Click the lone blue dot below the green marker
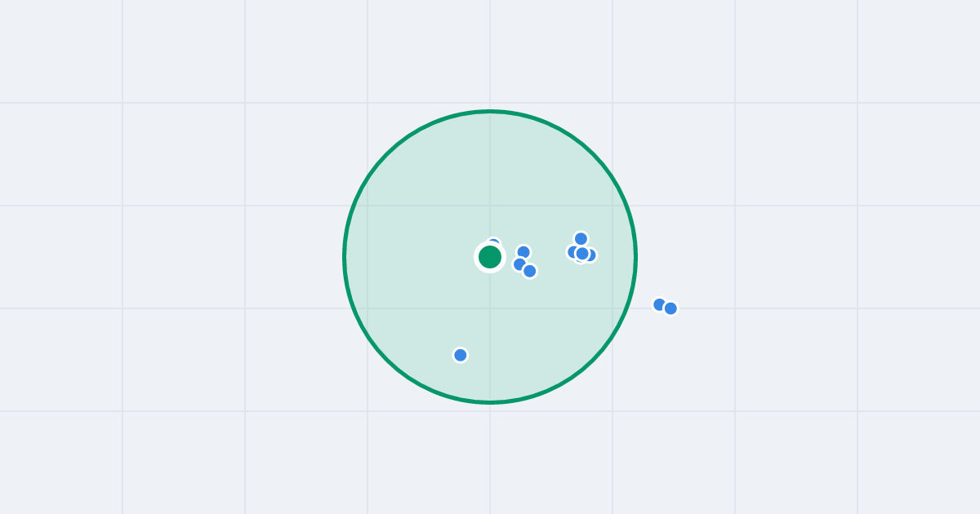This screenshot has width=980, height=514. [x=461, y=355]
